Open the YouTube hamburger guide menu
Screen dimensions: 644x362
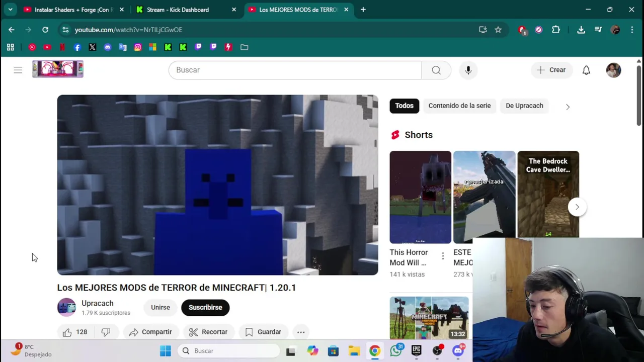pos(18,70)
